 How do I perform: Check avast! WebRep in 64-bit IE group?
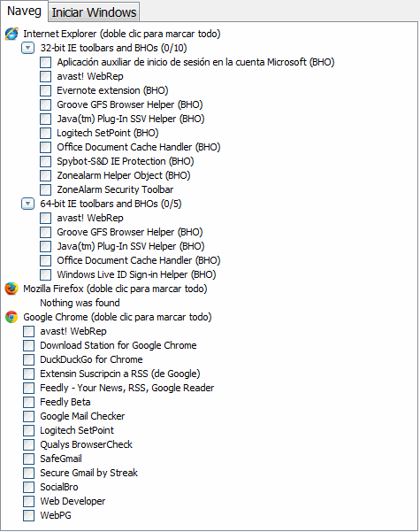45,218
